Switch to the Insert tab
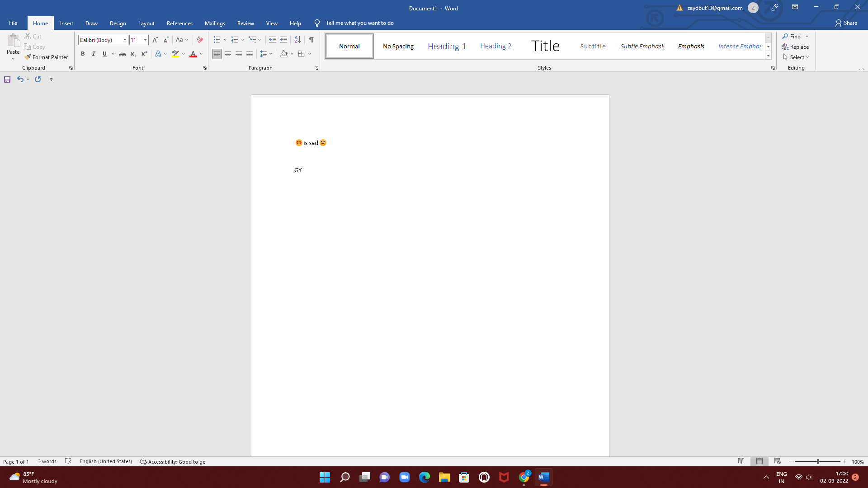This screenshot has height=488, width=868. [x=66, y=23]
